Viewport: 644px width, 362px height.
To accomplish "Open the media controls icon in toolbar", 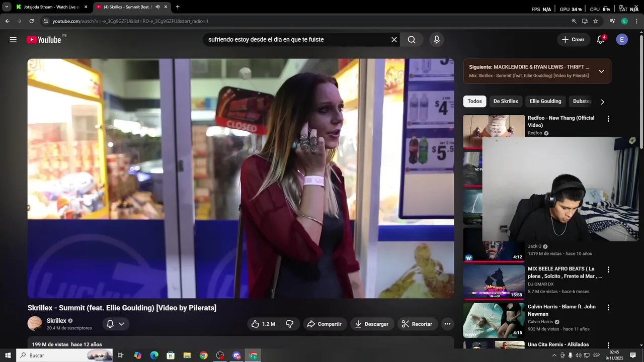I will tap(612, 21).
